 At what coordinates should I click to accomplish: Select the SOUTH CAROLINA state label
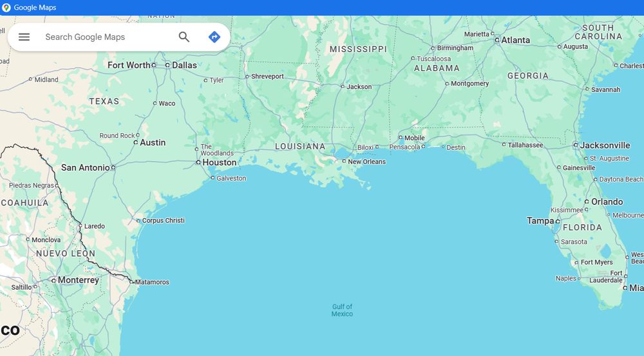point(598,32)
